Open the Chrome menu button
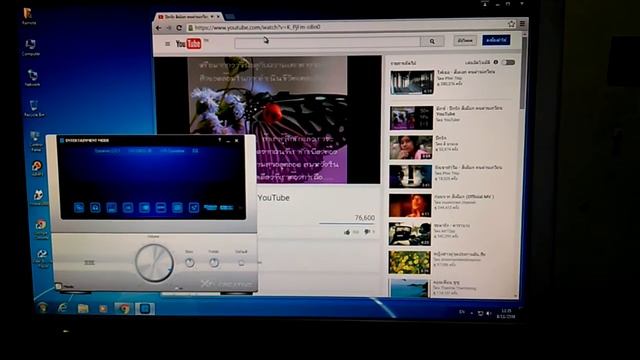This screenshot has height=360, width=640. pos(522,24)
